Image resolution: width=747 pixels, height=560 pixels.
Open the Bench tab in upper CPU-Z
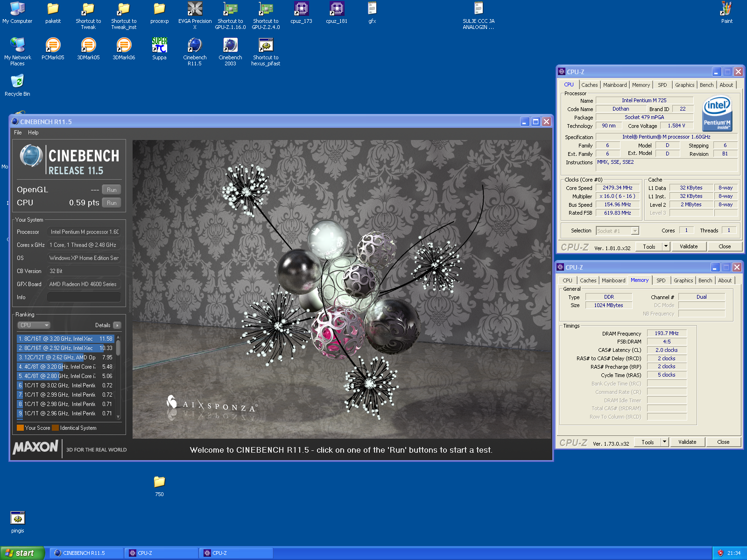click(706, 85)
